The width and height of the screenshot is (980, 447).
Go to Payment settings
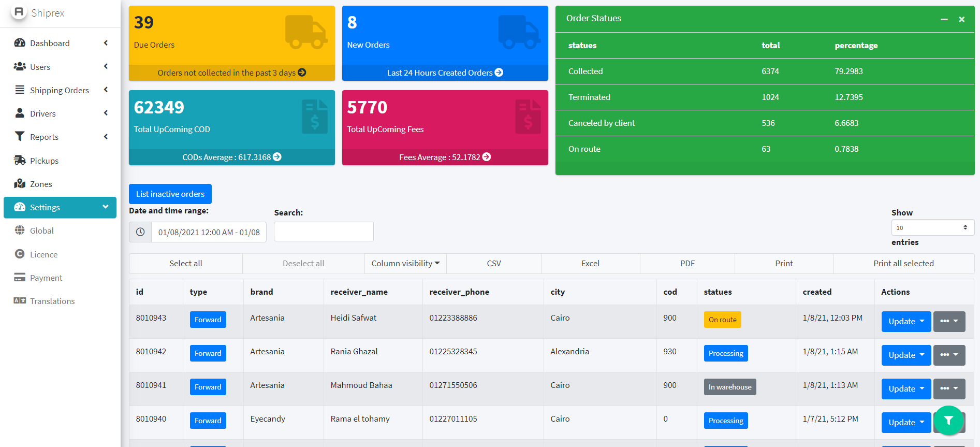[x=60, y=278]
